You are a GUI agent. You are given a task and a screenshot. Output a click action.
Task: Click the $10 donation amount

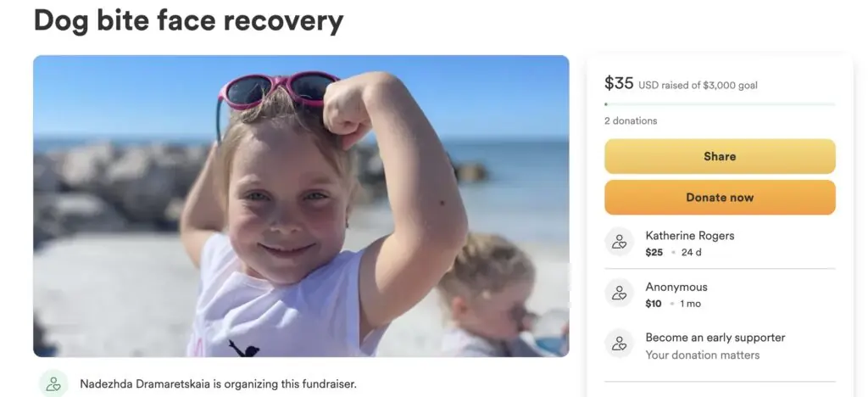[654, 304]
